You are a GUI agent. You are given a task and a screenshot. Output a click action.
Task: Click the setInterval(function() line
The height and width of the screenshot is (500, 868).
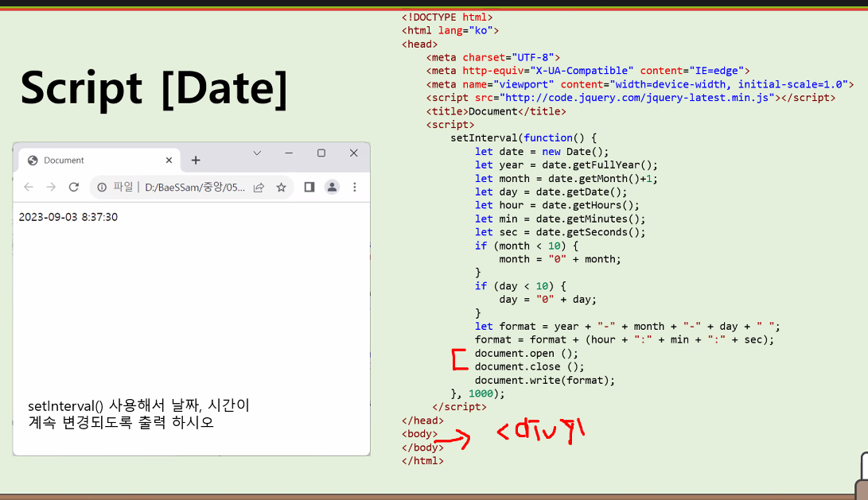(x=524, y=138)
